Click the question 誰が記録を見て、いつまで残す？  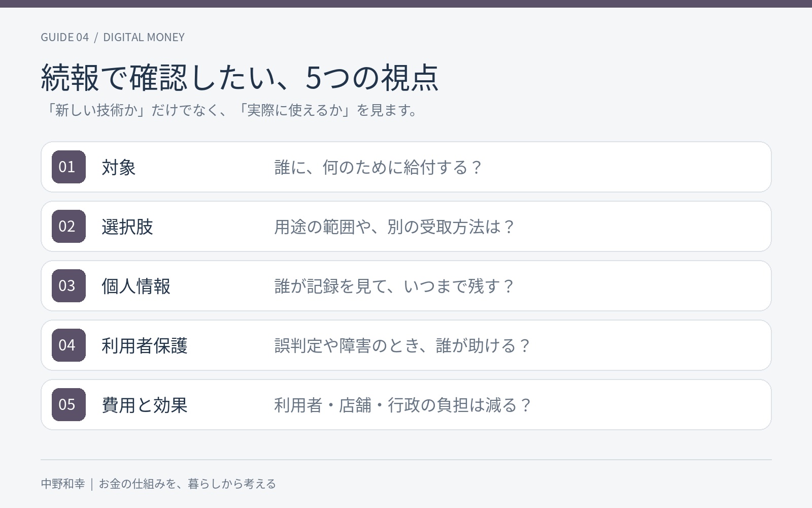coord(395,286)
